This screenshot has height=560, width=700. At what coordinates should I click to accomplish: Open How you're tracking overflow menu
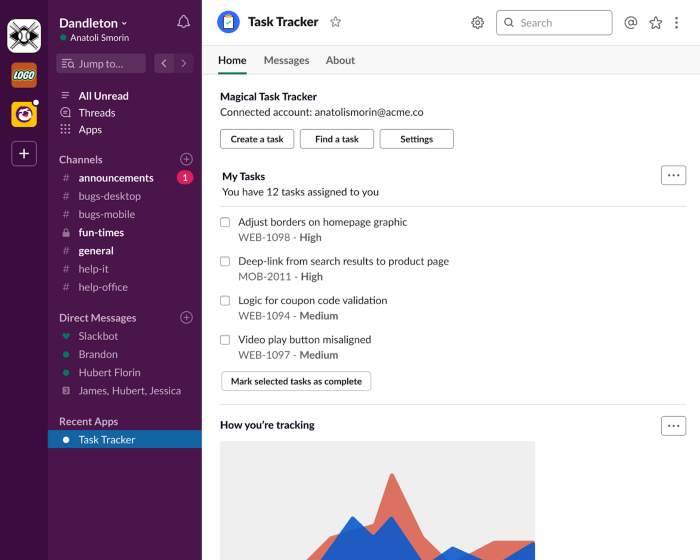point(673,426)
